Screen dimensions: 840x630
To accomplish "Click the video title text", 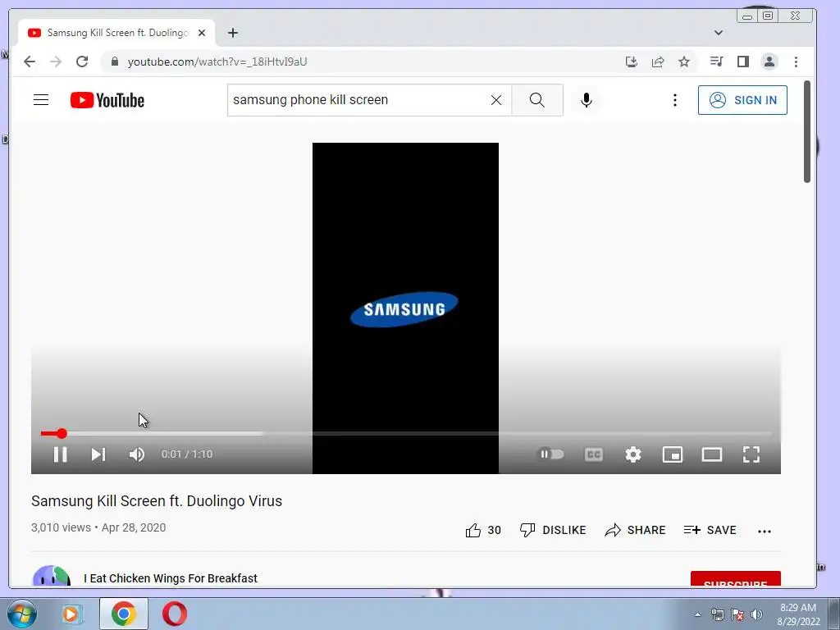I will click(x=157, y=501).
